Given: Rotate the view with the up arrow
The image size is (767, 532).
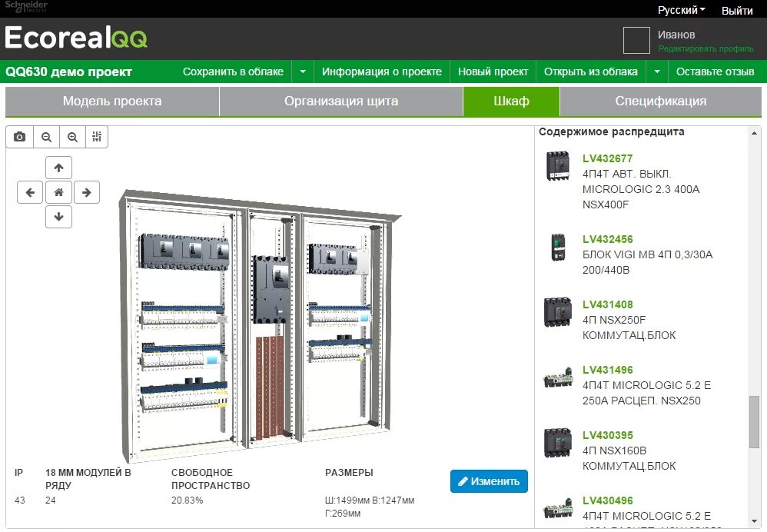Looking at the screenshot, I should [58, 168].
